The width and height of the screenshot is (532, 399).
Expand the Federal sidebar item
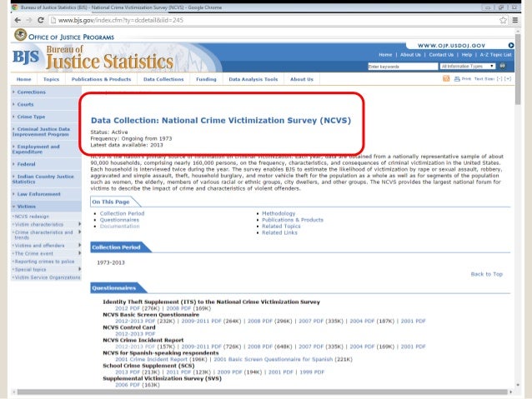(x=26, y=164)
